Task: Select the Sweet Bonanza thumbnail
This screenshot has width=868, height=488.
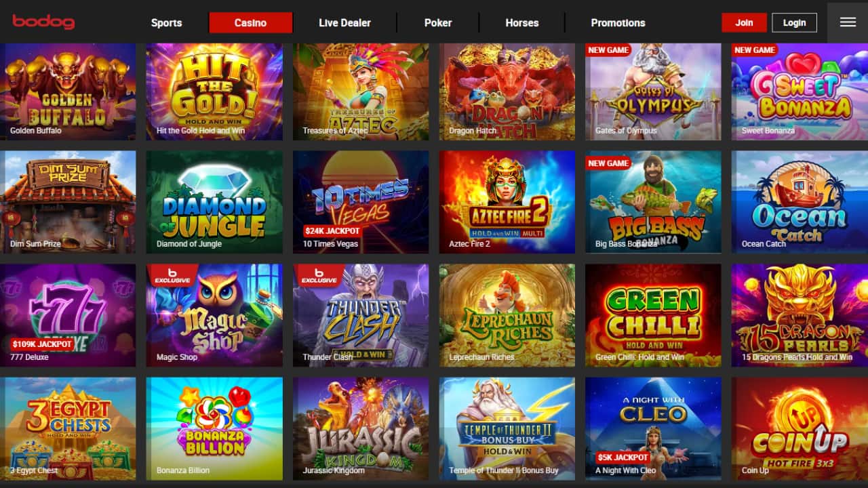Action: click(x=800, y=91)
